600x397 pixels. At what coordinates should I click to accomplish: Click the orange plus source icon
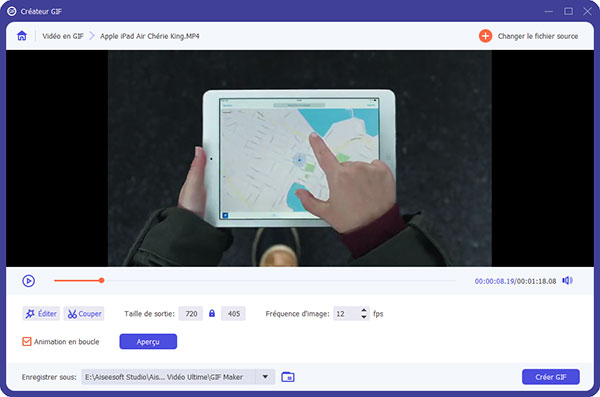(485, 36)
